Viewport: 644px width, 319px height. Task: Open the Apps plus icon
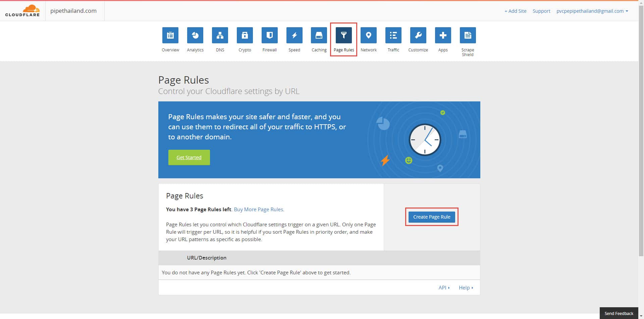pos(443,35)
